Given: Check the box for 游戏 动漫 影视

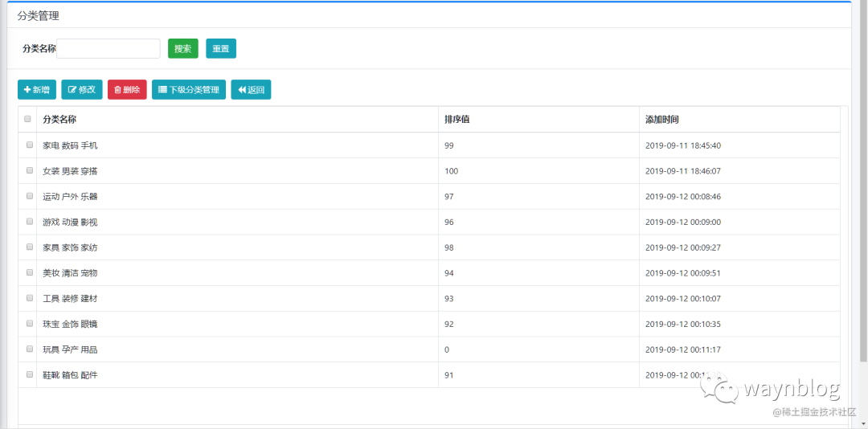Looking at the screenshot, I should point(30,222).
